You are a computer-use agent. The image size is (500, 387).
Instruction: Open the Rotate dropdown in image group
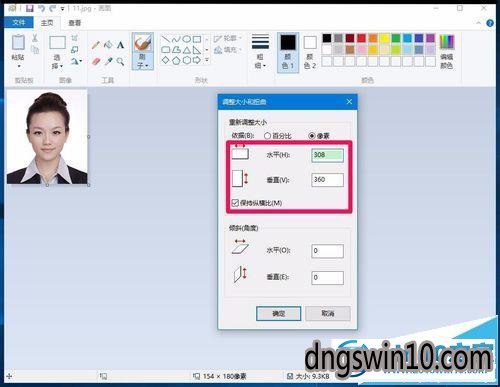(x=76, y=61)
